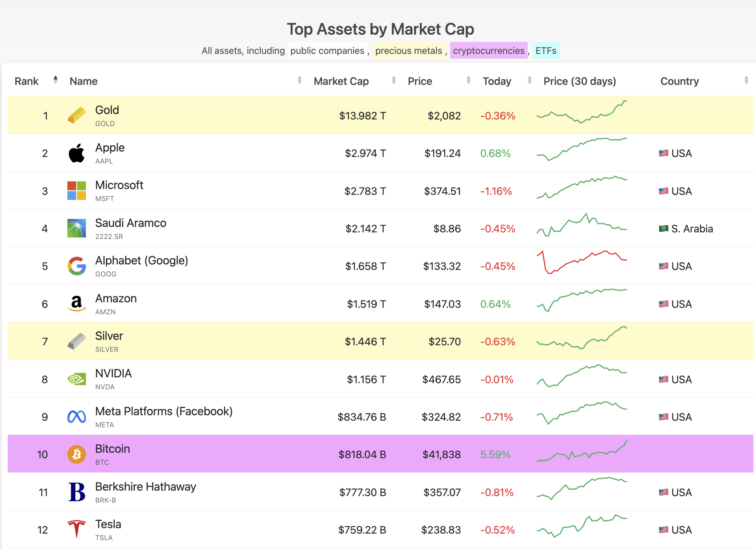The width and height of the screenshot is (756, 550).
Task: Click the Tesla logo icon
Action: pos(76,530)
